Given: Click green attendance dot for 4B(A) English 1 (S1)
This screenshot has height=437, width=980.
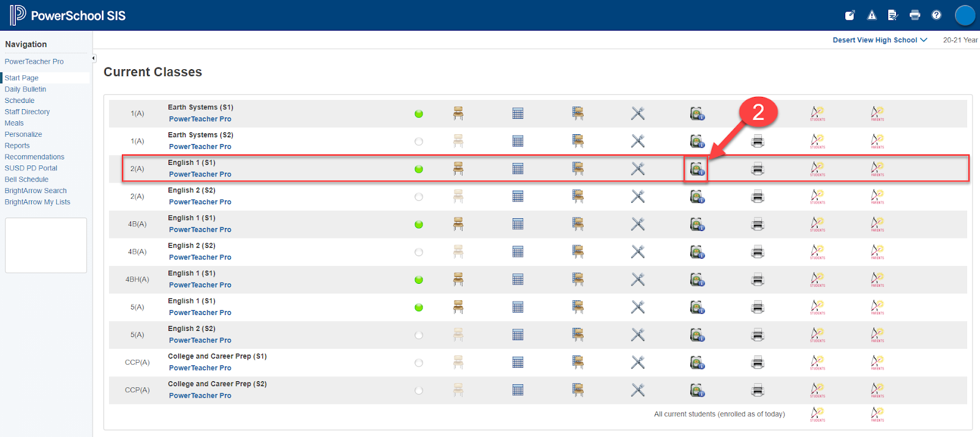Looking at the screenshot, I should [x=419, y=224].
